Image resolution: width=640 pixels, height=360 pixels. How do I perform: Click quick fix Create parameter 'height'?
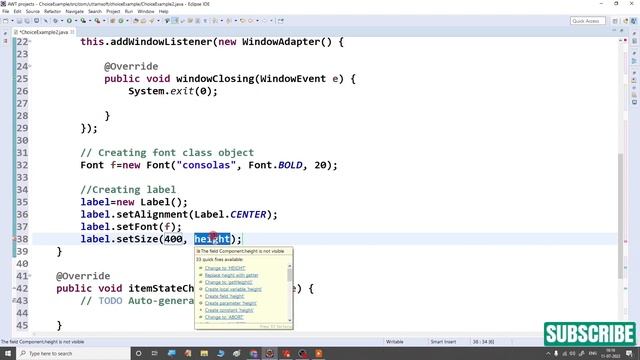(231, 303)
